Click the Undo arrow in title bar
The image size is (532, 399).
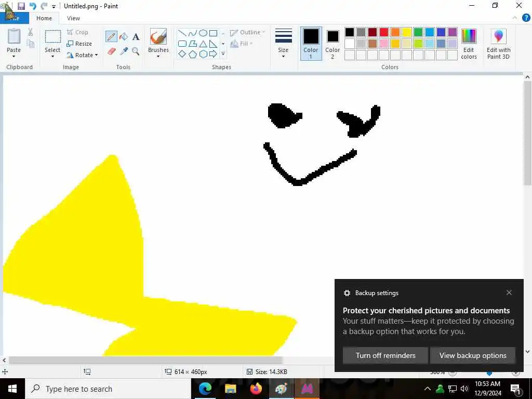[33, 6]
